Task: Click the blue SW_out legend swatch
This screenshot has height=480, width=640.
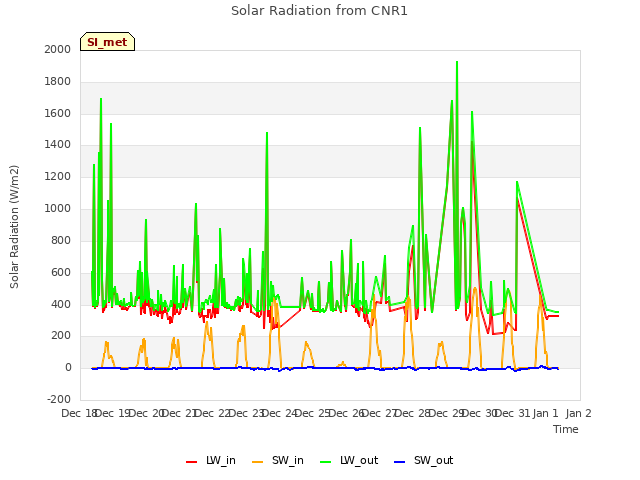Action: point(400,462)
